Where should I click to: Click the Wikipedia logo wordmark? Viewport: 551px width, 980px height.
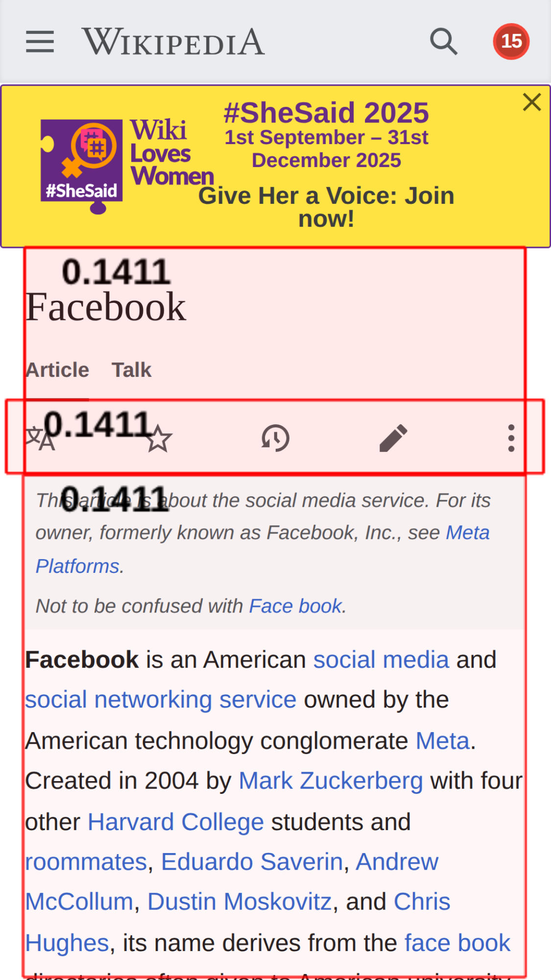[x=173, y=42]
